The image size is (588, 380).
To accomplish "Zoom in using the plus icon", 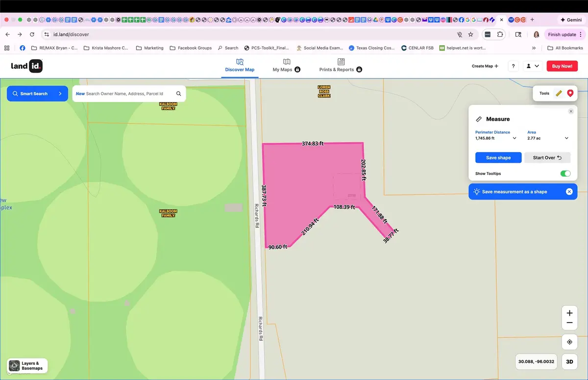I will pyautogui.click(x=569, y=312).
